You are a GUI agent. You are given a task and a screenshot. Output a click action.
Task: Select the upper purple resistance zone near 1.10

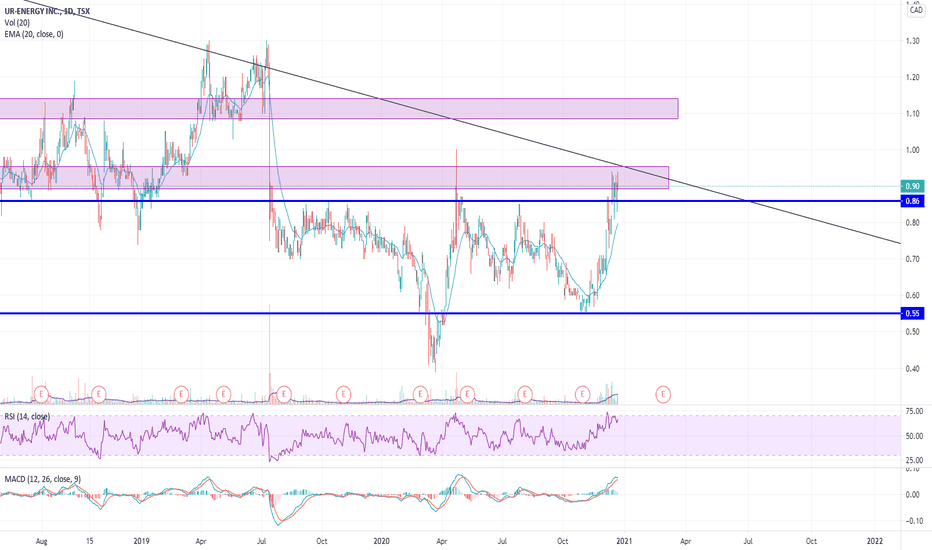click(339, 109)
